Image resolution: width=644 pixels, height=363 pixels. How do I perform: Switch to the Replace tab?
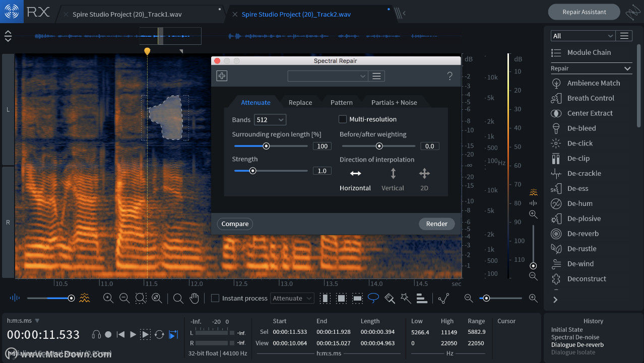[300, 102]
